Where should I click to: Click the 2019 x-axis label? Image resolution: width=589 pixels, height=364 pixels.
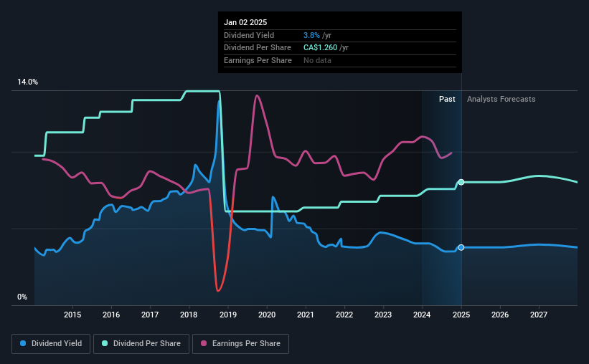[228, 315]
